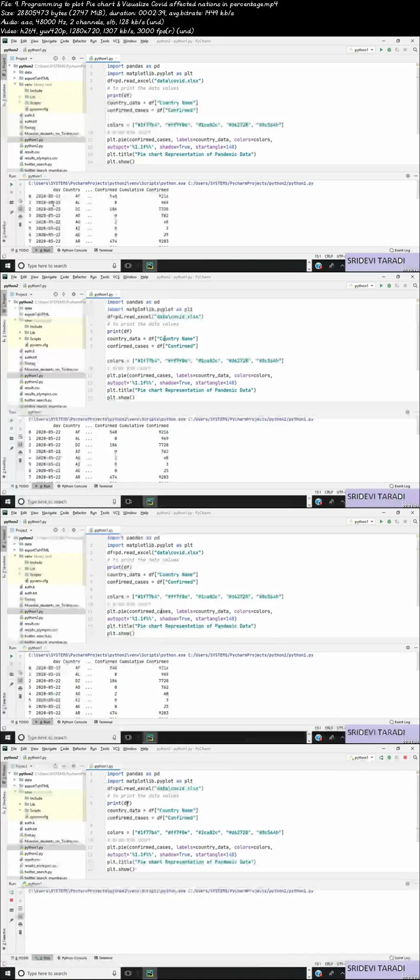
Task: Open Project panel gear settings in the first frame
Action: [x=73, y=58]
